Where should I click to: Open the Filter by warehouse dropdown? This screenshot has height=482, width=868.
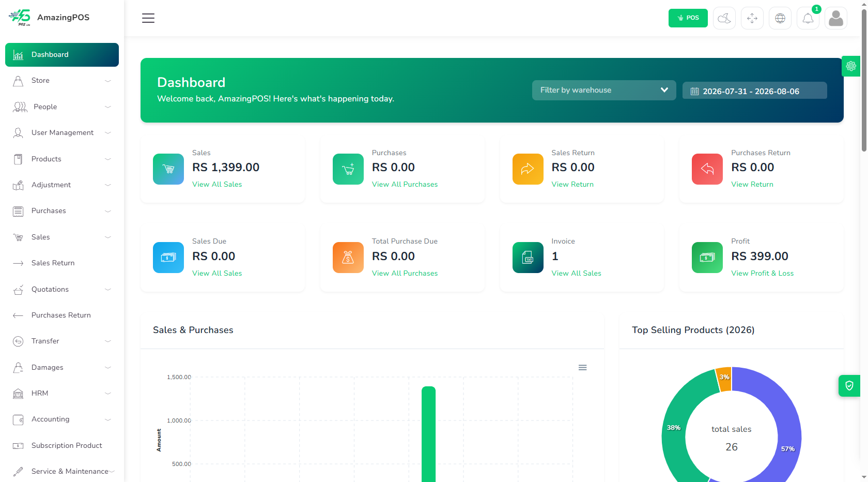point(604,90)
